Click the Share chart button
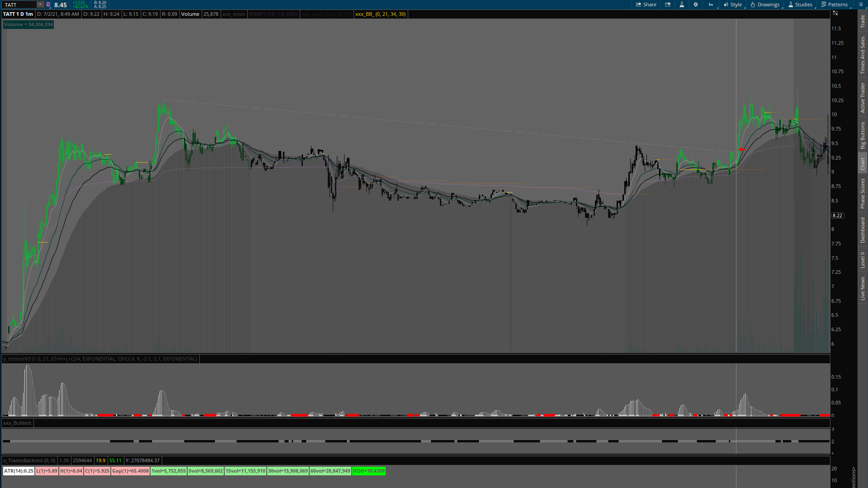 (646, 5)
